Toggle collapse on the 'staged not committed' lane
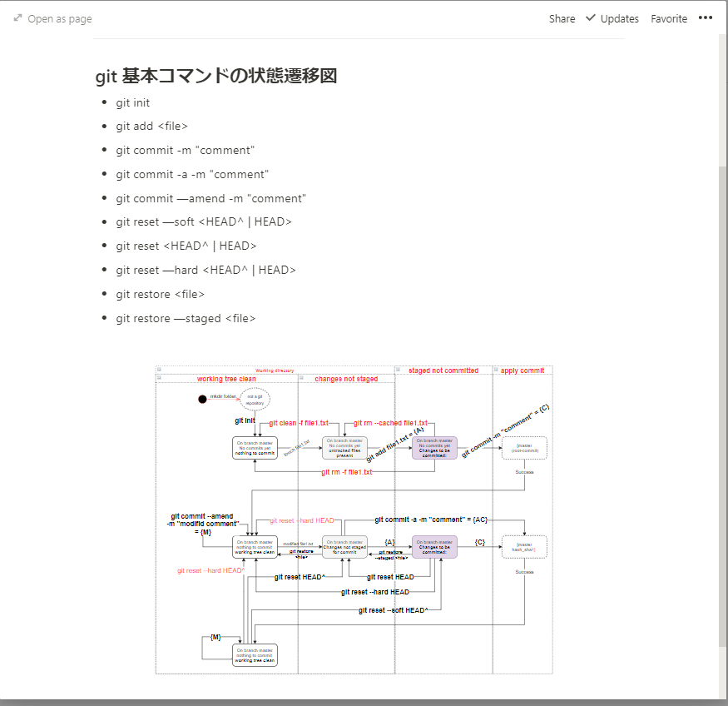The height and width of the screenshot is (706, 728). pos(400,369)
